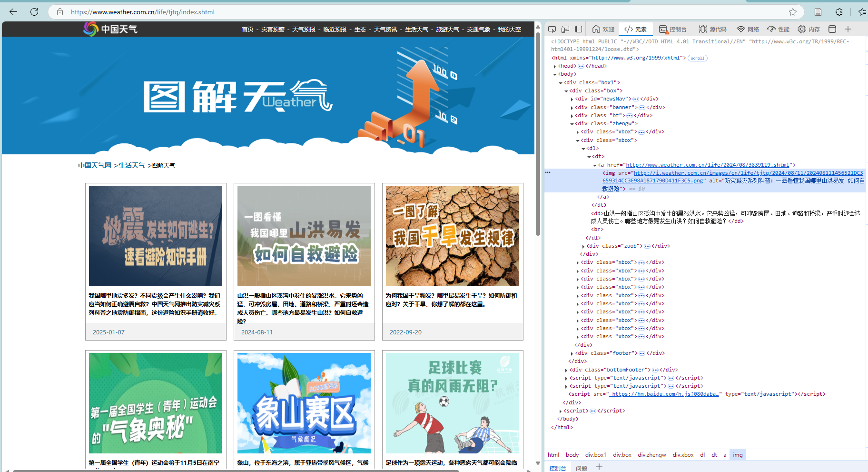Click the webpage vertical scrollbar

point(538,133)
